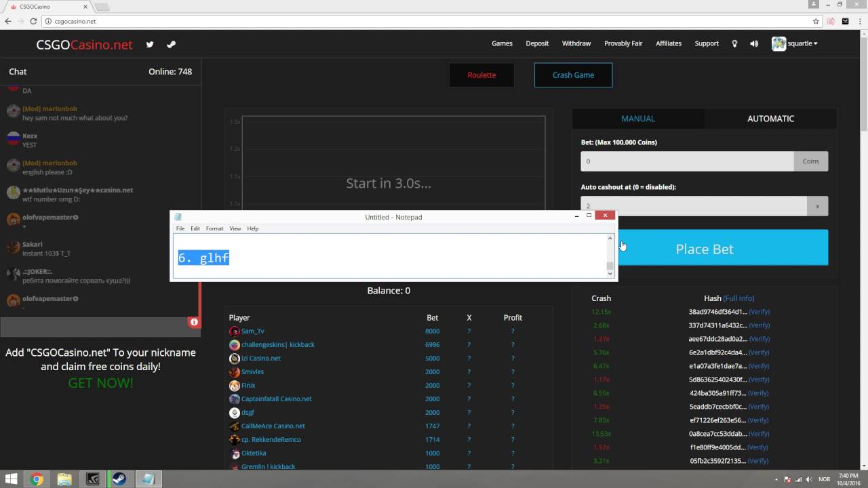Click the Oktetika player avatar icon
868x488 pixels.
[235, 453]
